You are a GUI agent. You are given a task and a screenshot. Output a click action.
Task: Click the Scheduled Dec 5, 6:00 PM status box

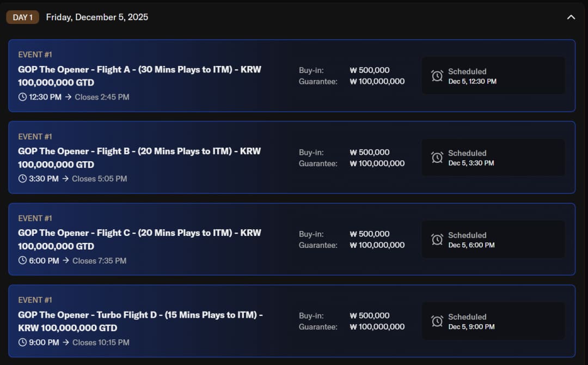(493, 240)
